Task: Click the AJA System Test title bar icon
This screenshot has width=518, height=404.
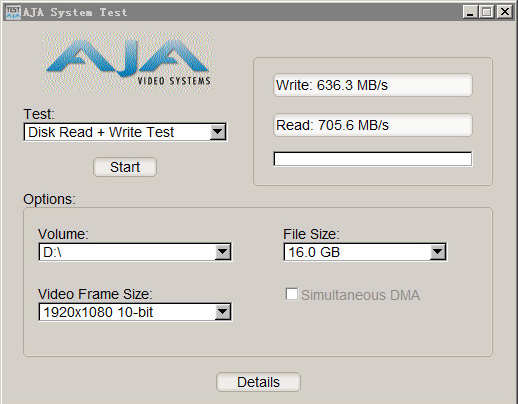Action: tap(13, 12)
